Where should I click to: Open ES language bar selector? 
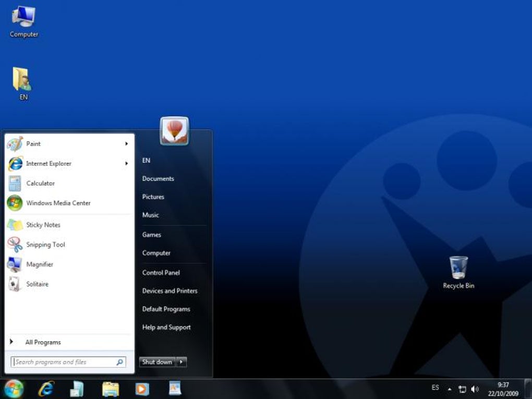click(436, 388)
